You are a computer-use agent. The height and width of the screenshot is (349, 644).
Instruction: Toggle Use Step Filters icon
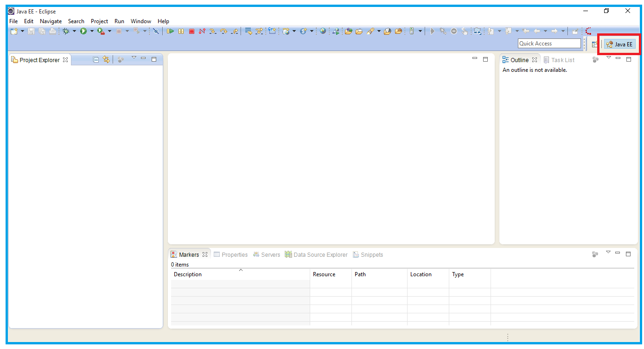pyautogui.click(x=259, y=31)
